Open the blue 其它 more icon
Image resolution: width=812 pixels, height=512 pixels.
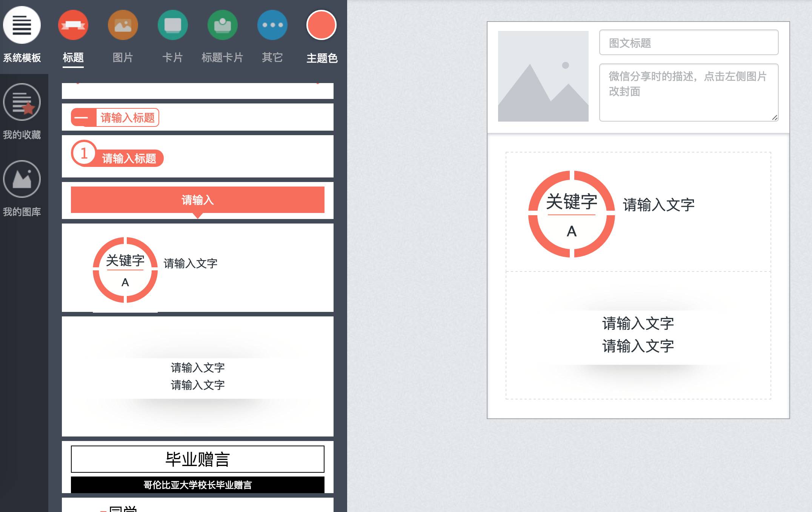272,25
